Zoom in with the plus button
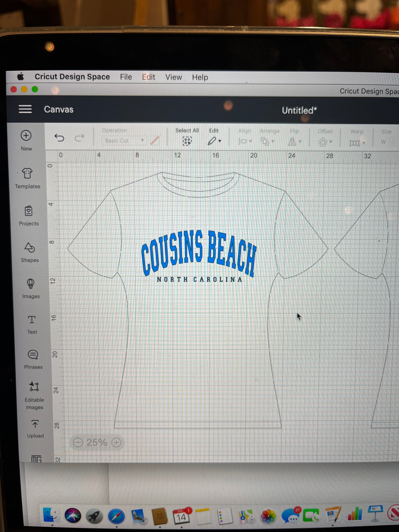The height and width of the screenshot is (532, 399). pos(116,442)
